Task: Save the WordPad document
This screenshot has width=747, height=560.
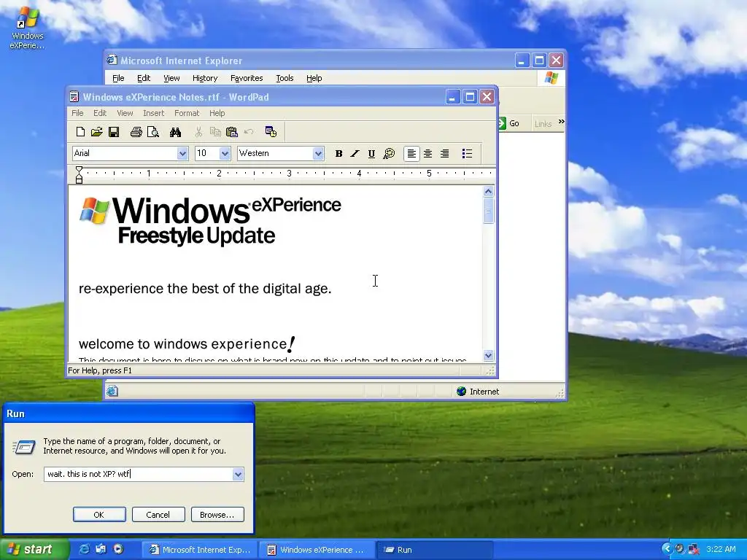Action: coord(114,132)
